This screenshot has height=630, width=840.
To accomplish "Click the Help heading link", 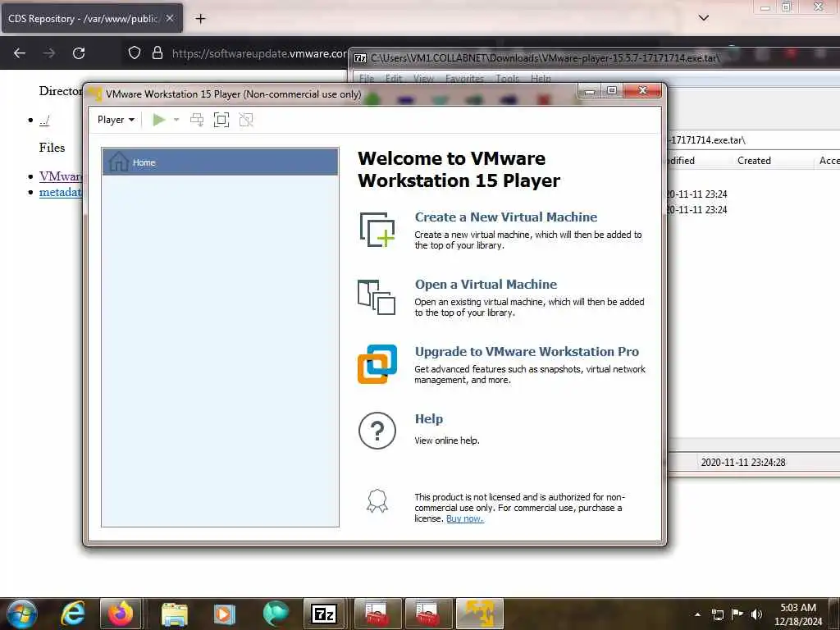I will (428, 419).
